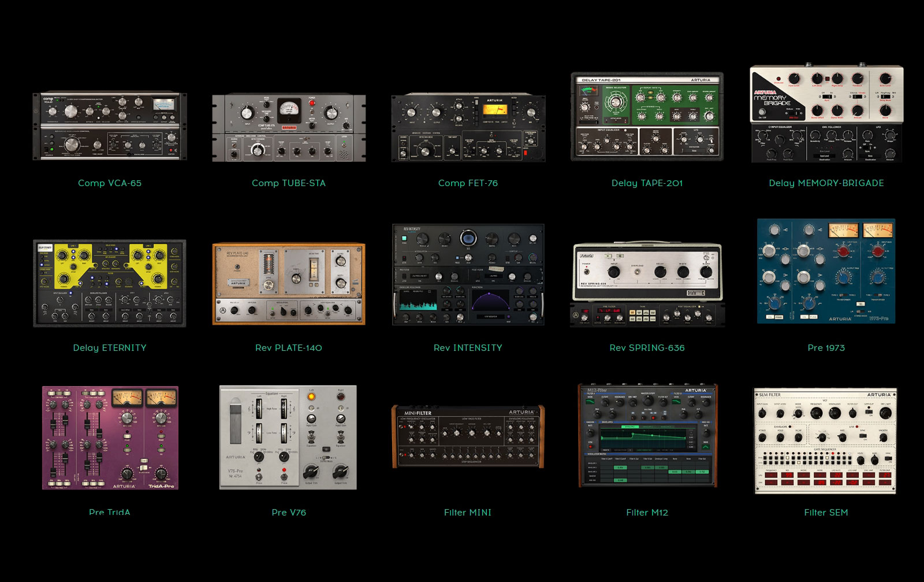Click the Rev SPRING-636 label
The height and width of the screenshot is (582, 924).
(x=647, y=348)
